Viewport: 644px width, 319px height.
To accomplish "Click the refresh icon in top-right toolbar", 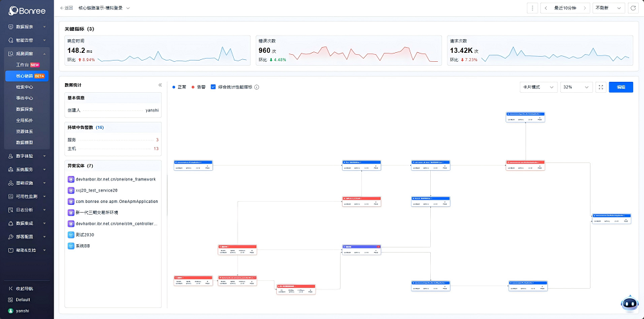I will 632,8.
